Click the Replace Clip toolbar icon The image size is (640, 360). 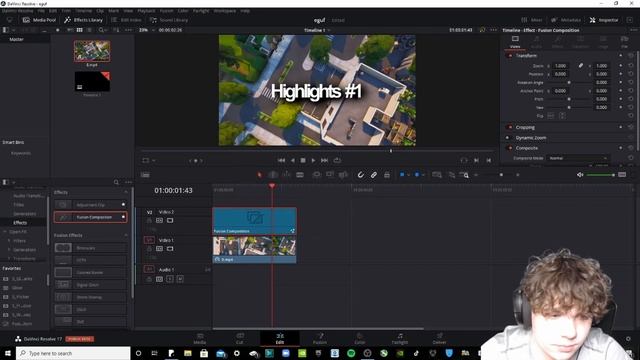[x=343, y=175]
